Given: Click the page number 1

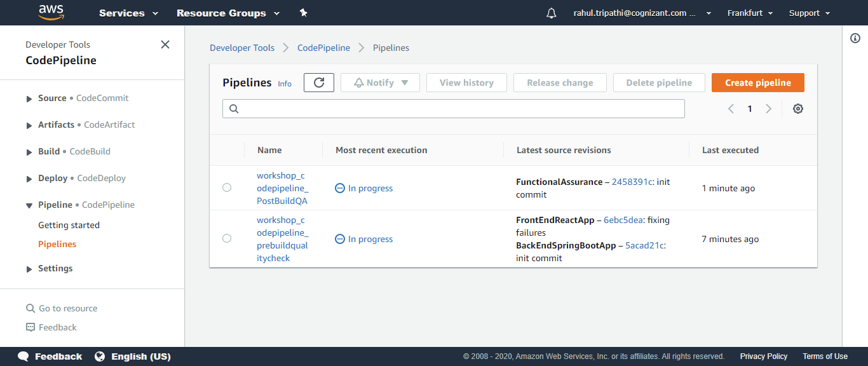Looking at the screenshot, I should coord(750,109).
